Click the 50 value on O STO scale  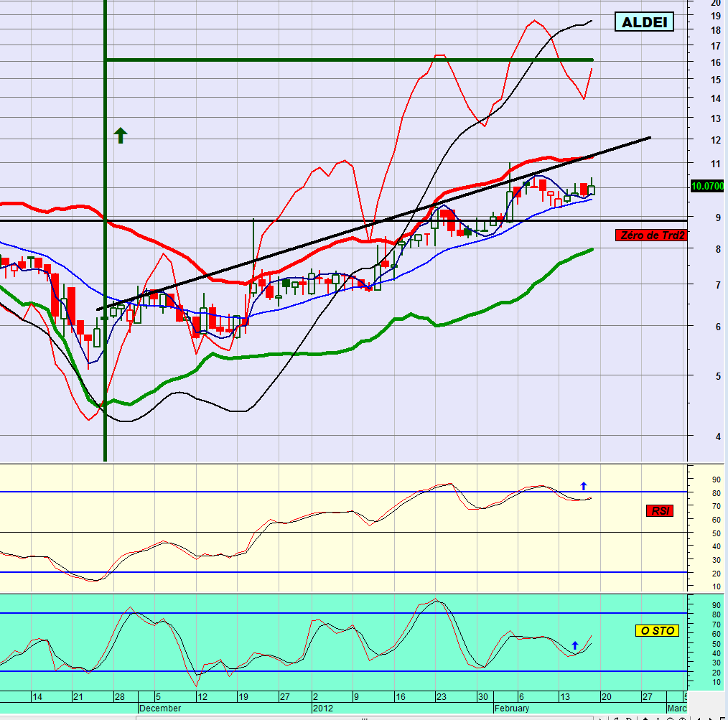(x=717, y=644)
